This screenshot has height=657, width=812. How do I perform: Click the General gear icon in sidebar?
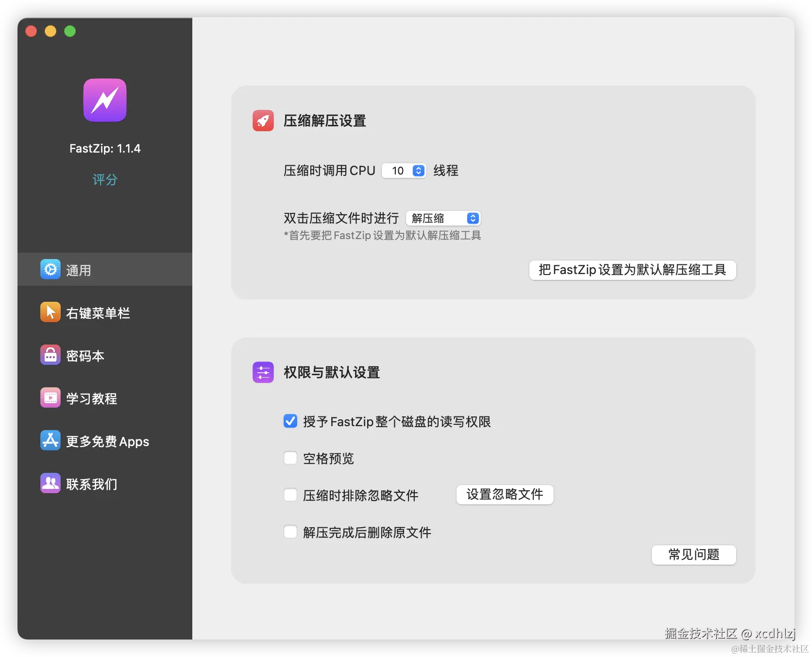(x=51, y=269)
